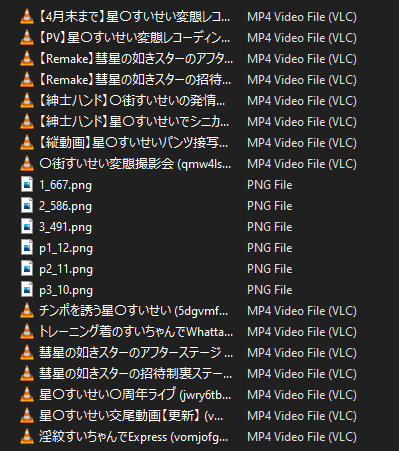
Task: Select file name 彗星の如きスターのアフターステージ ...
Action: [136, 353]
